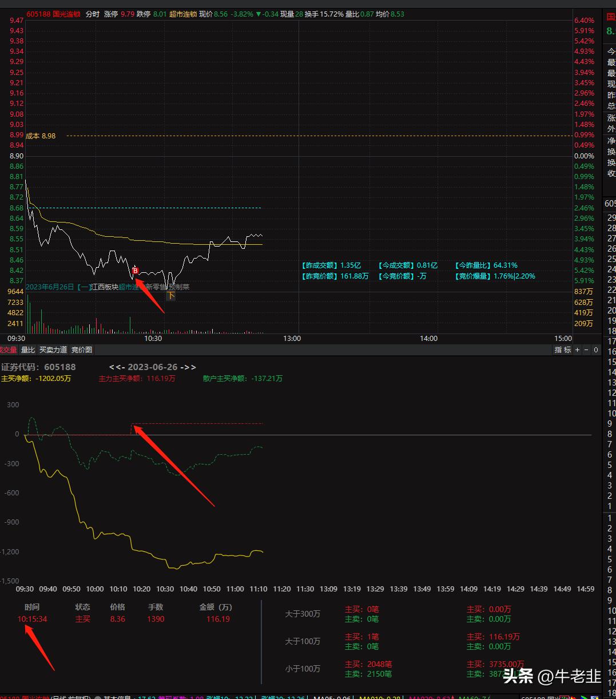Click the 成本 8.98 cost line label
The width and height of the screenshot is (616, 699).
pyautogui.click(x=41, y=136)
